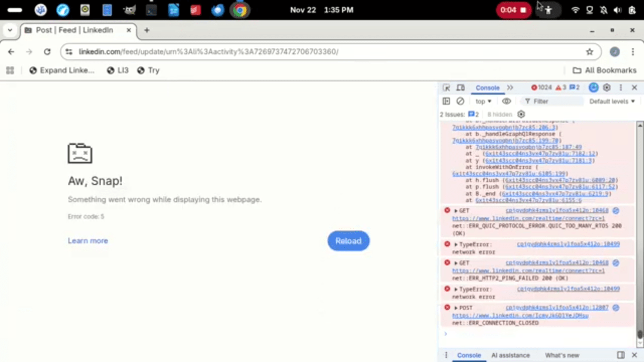Clear the console with the ban icon

460,101
